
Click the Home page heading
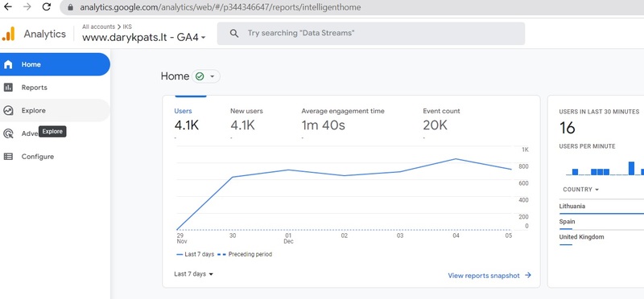[x=175, y=76]
